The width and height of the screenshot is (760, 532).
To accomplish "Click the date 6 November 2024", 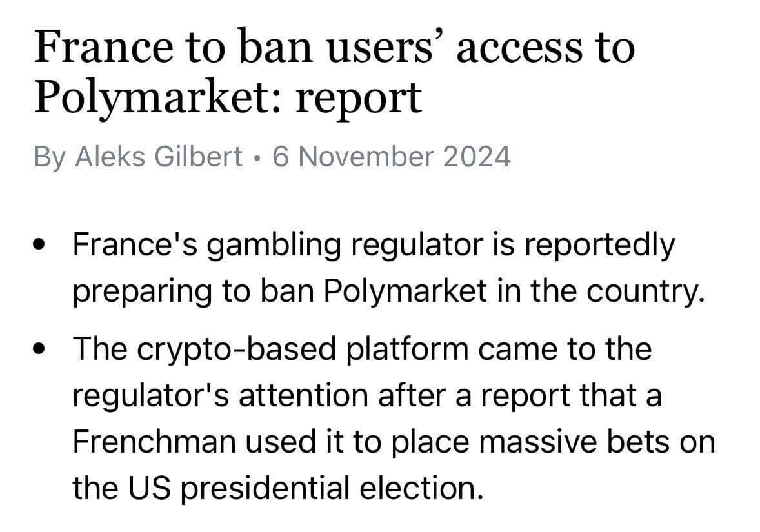I will [392, 157].
